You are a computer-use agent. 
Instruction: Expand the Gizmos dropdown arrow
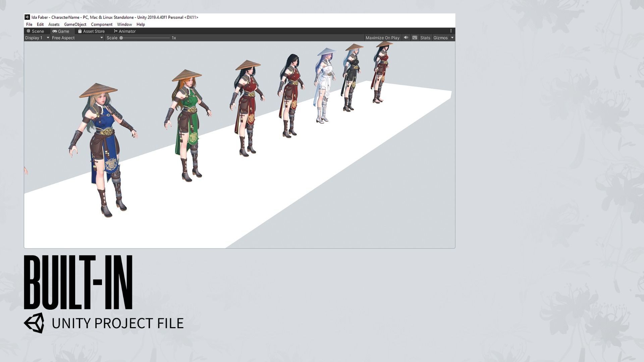(x=452, y=38)
